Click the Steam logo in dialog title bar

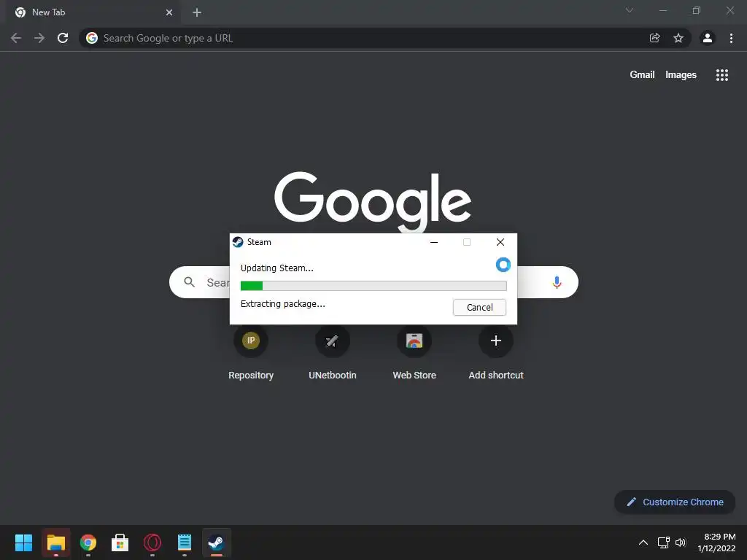(x=238, y=242)
